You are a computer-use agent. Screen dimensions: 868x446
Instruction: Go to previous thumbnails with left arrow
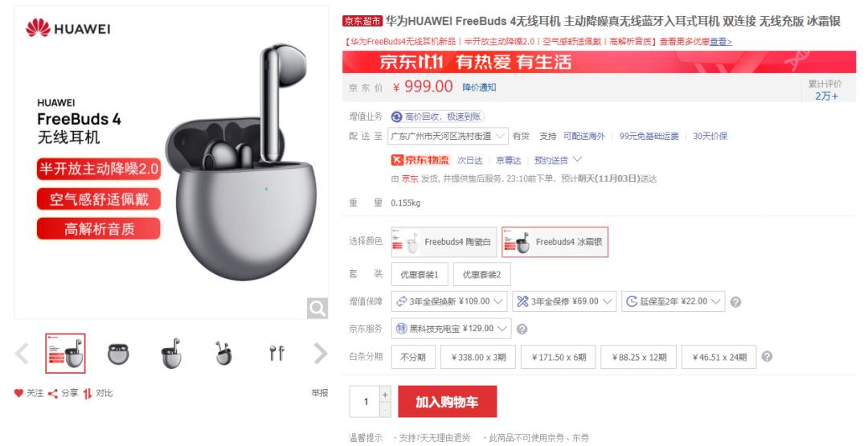tap(22, 353)
